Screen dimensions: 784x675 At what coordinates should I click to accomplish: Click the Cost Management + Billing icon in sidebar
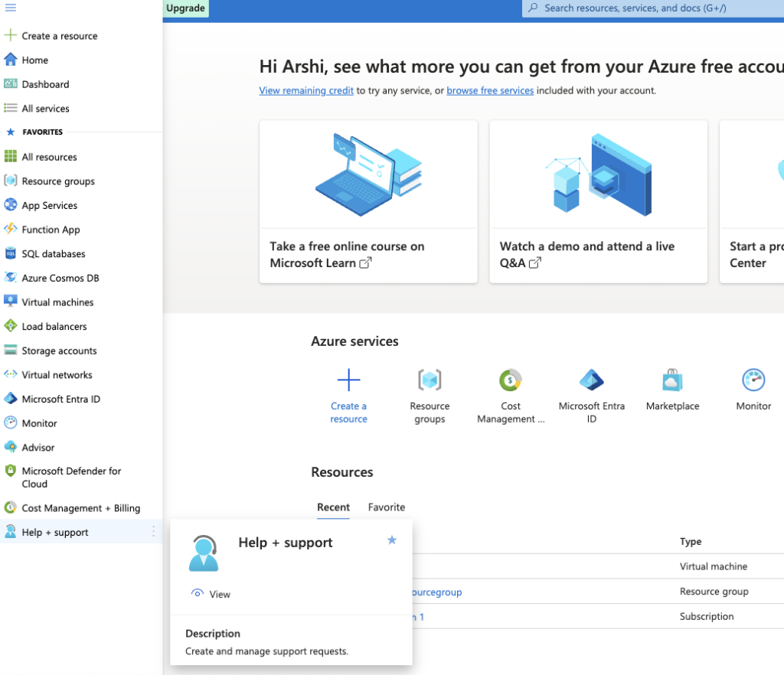tap(11, 507)
